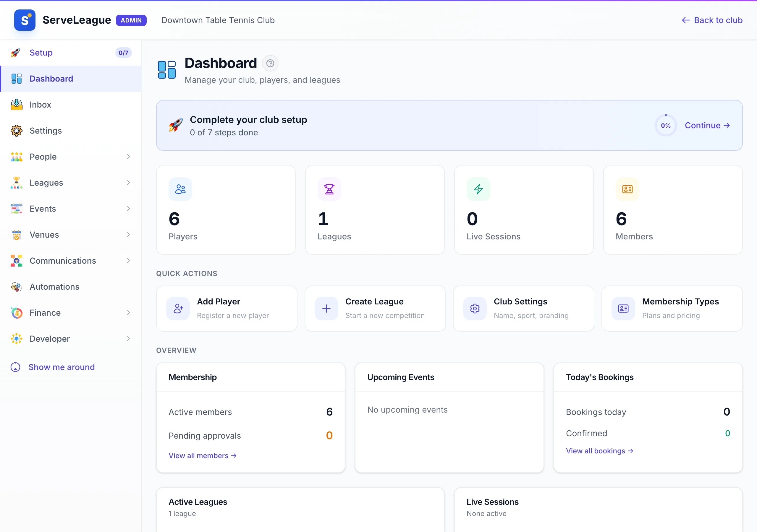Click the Active Leagues panel heading
Screen dimensions: 757x532
pyautogui.click(x=198, y=502)
